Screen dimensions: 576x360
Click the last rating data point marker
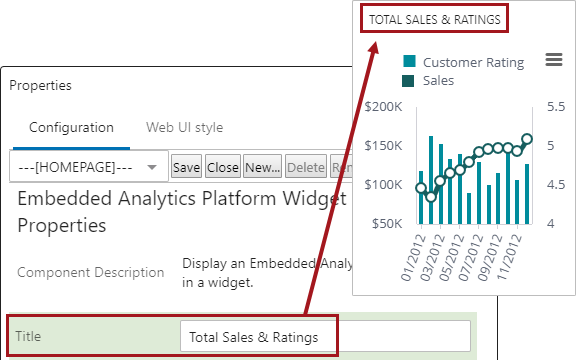(x=527, y=139)
